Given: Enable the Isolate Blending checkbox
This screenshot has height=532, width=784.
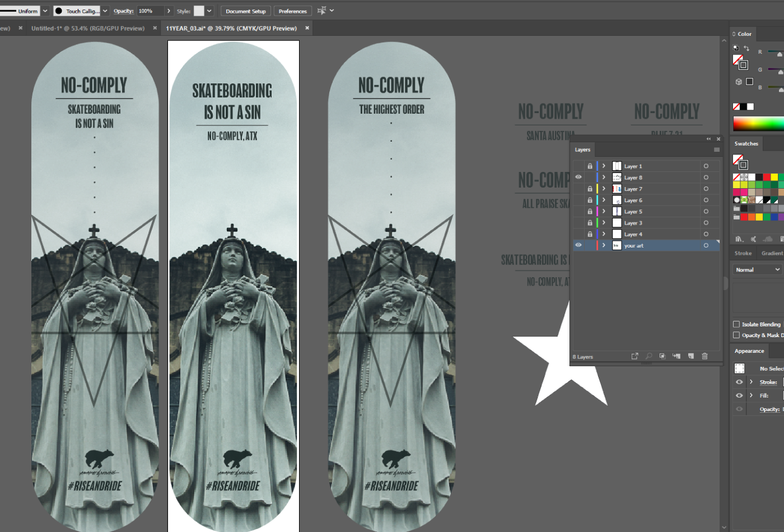Looking at the screenshot, I should pyautogui.click(x=736, y=324).
